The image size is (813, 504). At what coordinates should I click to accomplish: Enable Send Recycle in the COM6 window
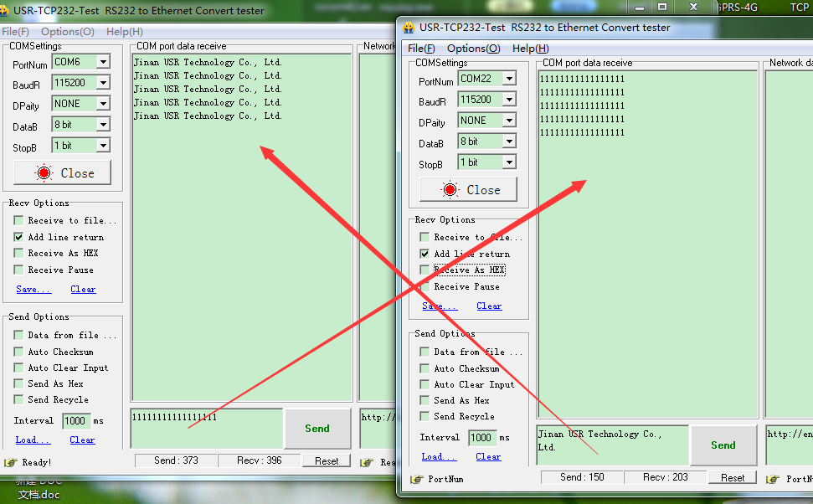pos(18,399)
